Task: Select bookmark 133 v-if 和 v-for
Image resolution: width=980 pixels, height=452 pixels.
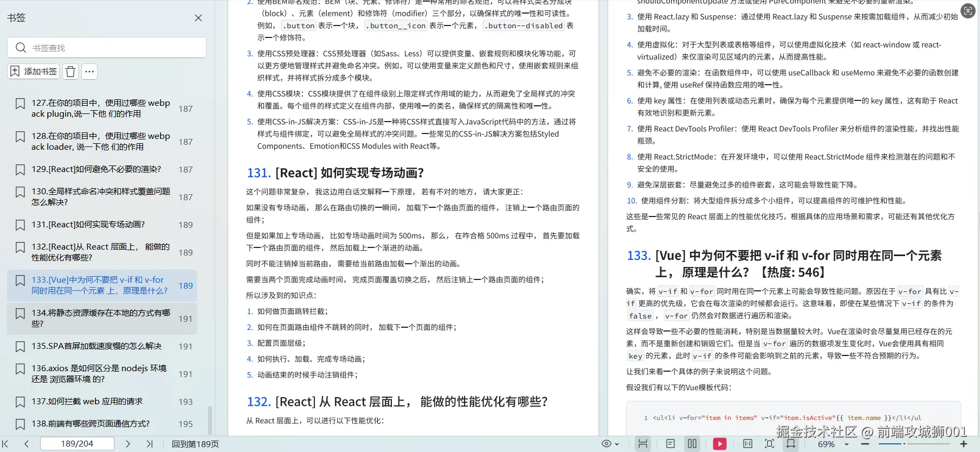Action: [102, 285]
